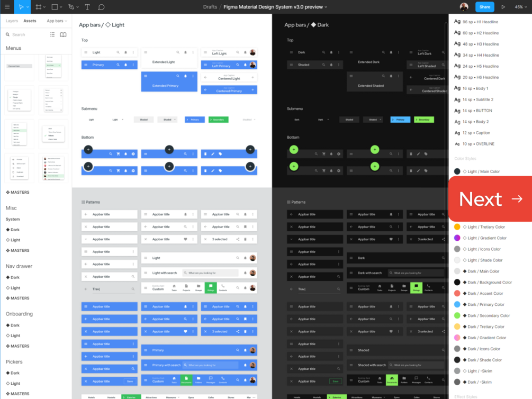Click hamburger icon in Dark top app bar
The image size is (532, 399).
pyautogui.click(x=291, y=52)
